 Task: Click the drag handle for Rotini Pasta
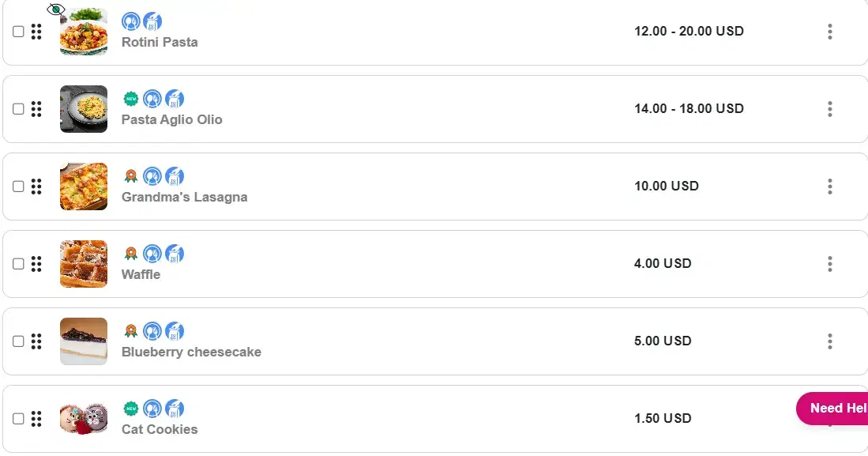pyautogui.click(x=36, y=32)
